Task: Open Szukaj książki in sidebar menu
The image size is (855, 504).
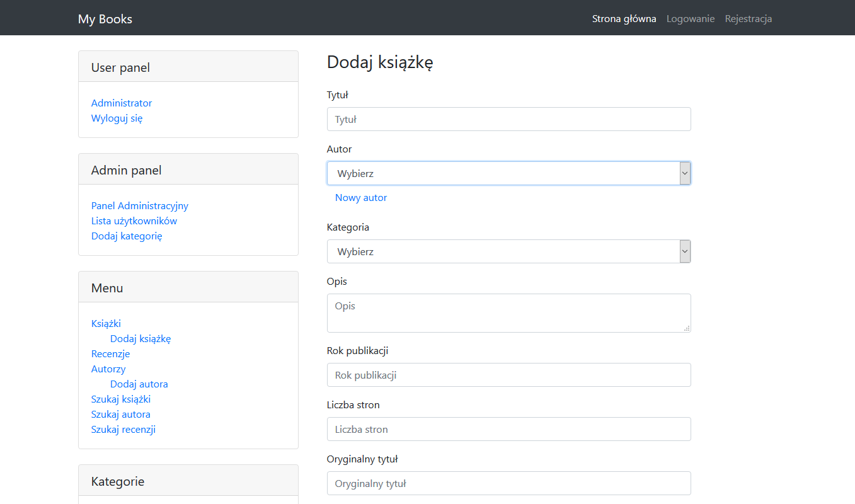Action: (x=121, y=399)
